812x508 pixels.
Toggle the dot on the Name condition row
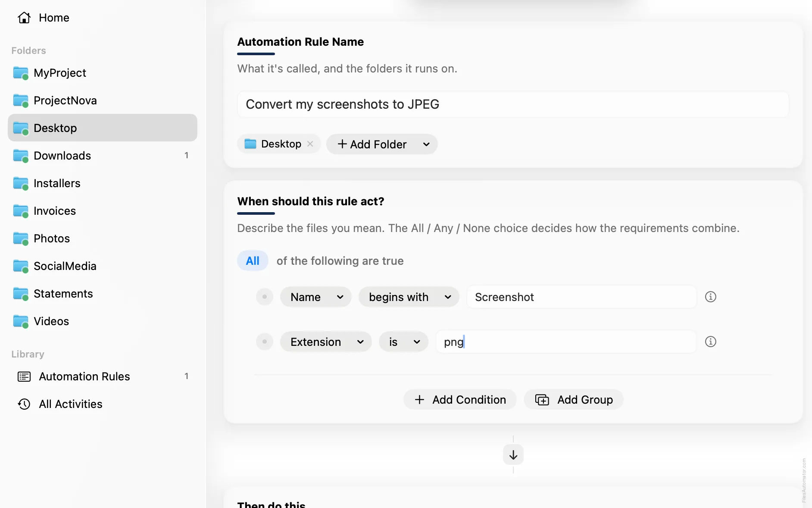(265, 297)
